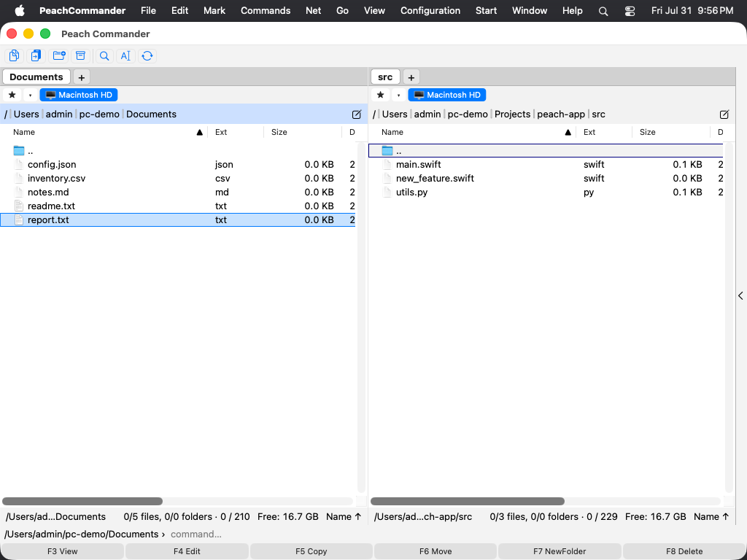Screen dimensions: 747x560
Task: Open macOS Control Center icon
Action: [630, 11]
